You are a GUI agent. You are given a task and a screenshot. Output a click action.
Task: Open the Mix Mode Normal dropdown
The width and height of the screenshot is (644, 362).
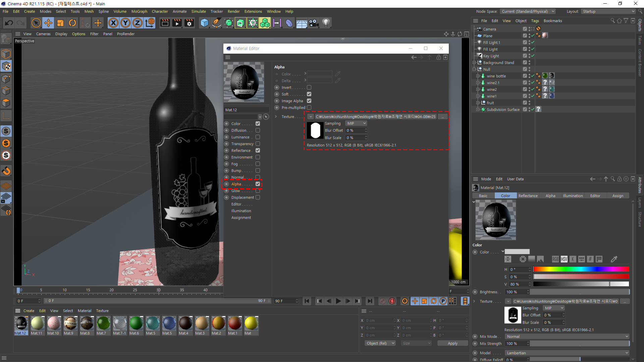567,337
